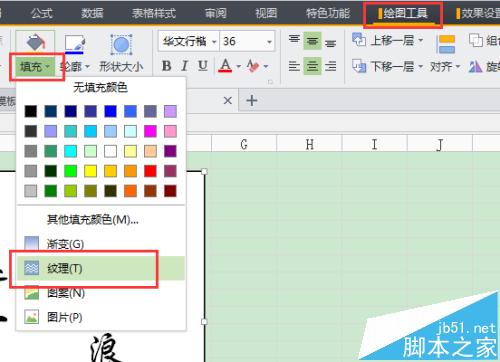Open the font size 36 dropdown

[269, 42]
